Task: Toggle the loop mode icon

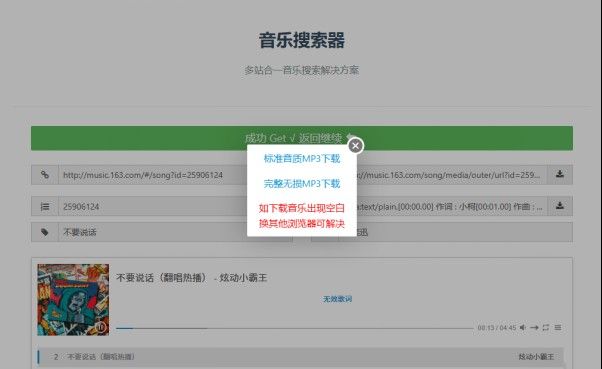Action: coord(546,328)
